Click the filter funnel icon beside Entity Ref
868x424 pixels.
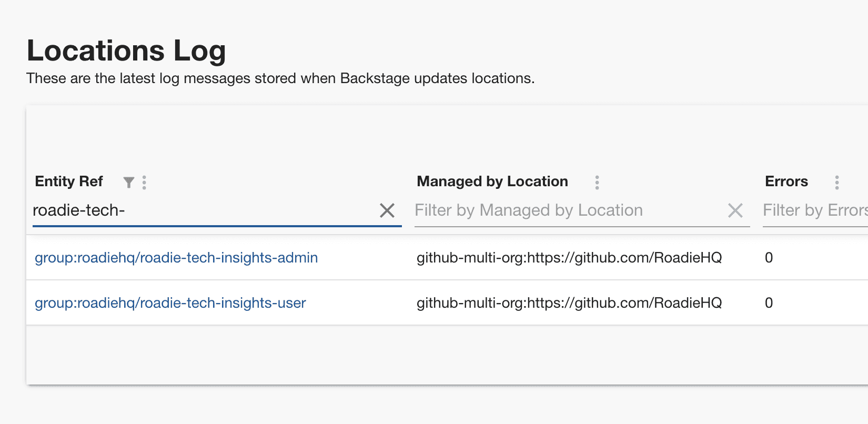pos(128,183)
